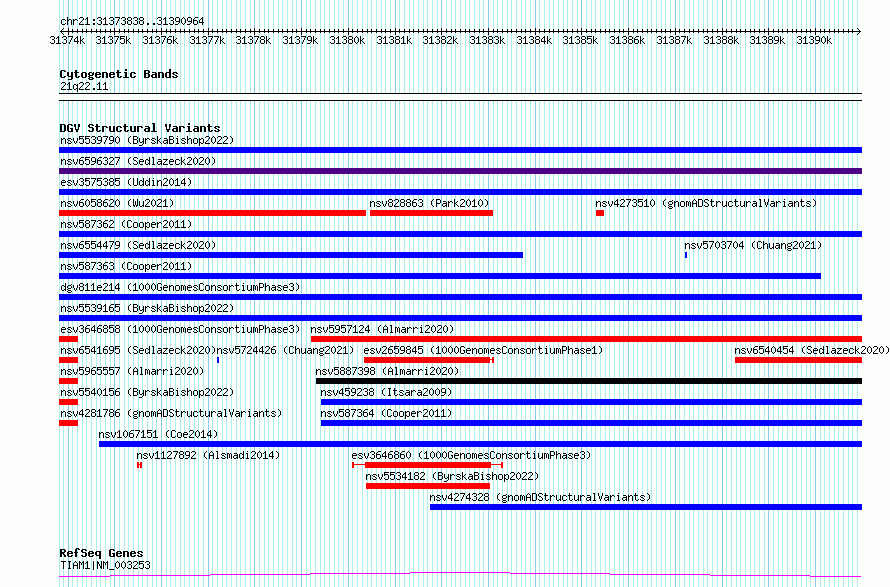The width and height of the screenshot is (890, 587).
Task: Open the nsv459238 (Itsara2009) label
Action: (386, 392)
